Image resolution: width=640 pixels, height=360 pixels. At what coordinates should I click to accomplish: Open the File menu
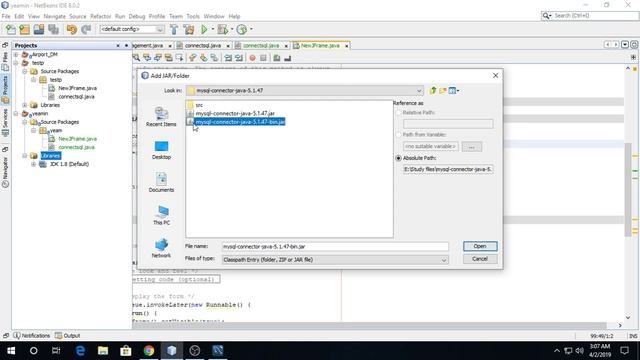6,16
